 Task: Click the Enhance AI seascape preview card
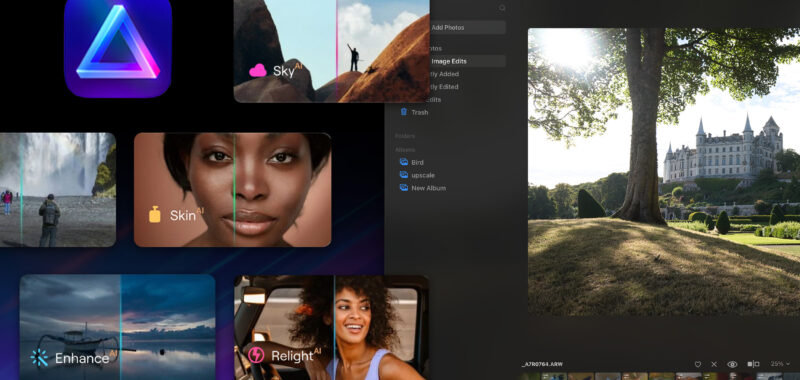117,327
